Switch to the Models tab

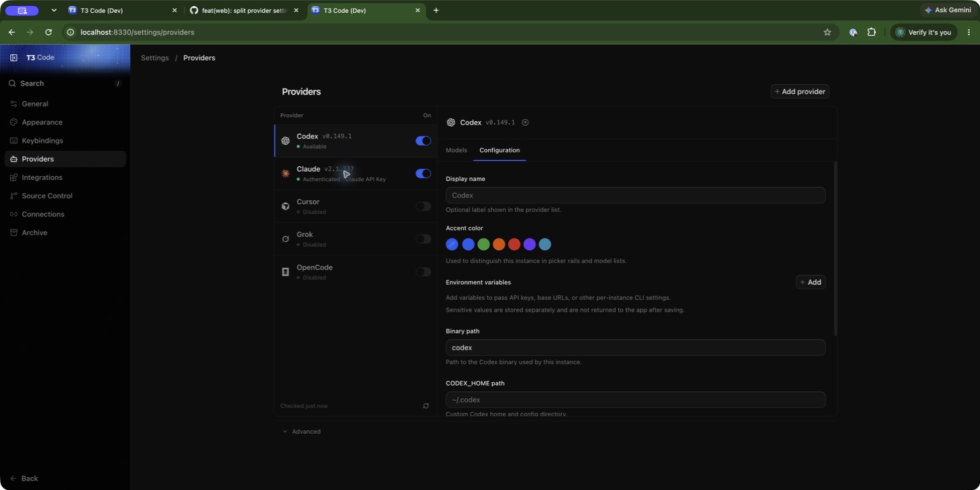point(456,151)
